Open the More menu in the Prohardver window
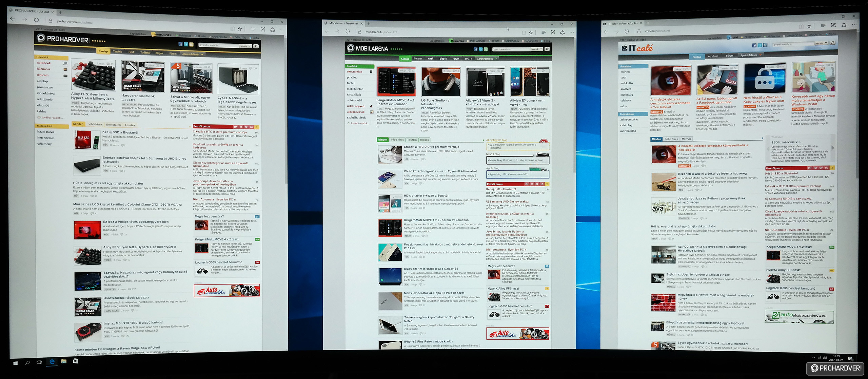 282,30
